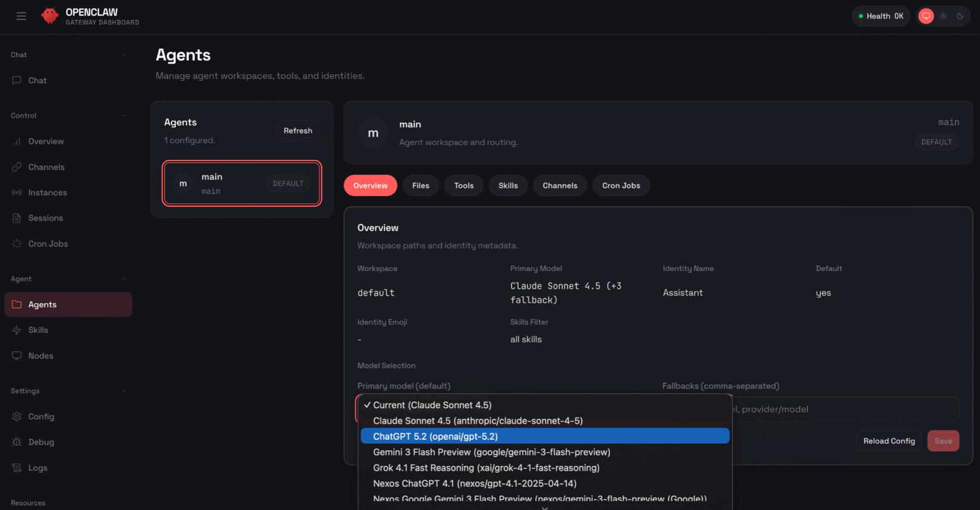Switch to the Tools tab
The width and height of the screenshot is (980, 510).
pyautogui.click(x=464, y=185)
